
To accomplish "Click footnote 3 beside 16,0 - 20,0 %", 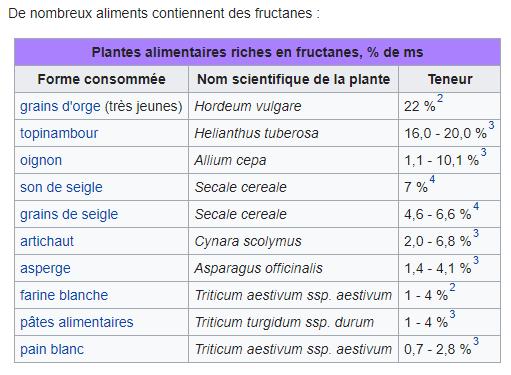I will (x=491, y=125).
